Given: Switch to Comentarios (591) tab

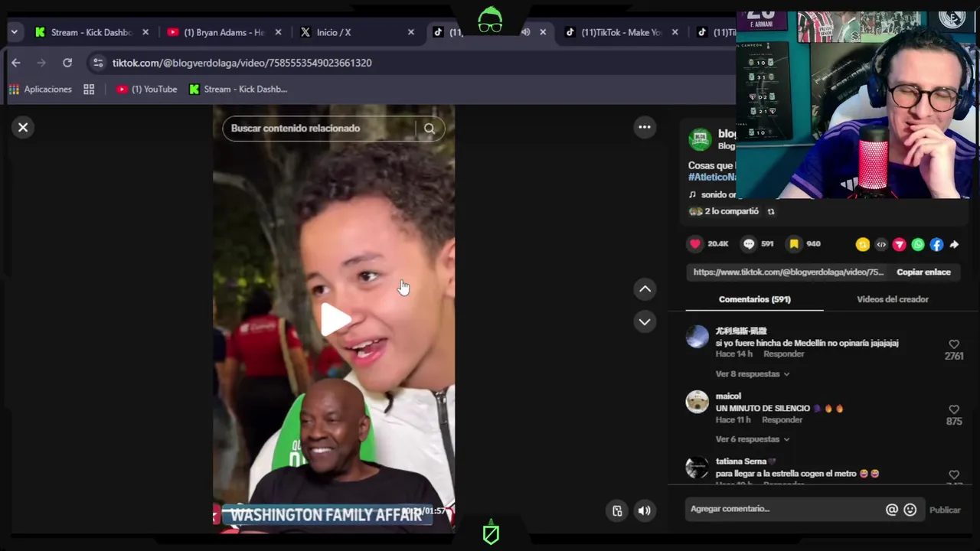Looking at the screenshot, I should 754,299.
